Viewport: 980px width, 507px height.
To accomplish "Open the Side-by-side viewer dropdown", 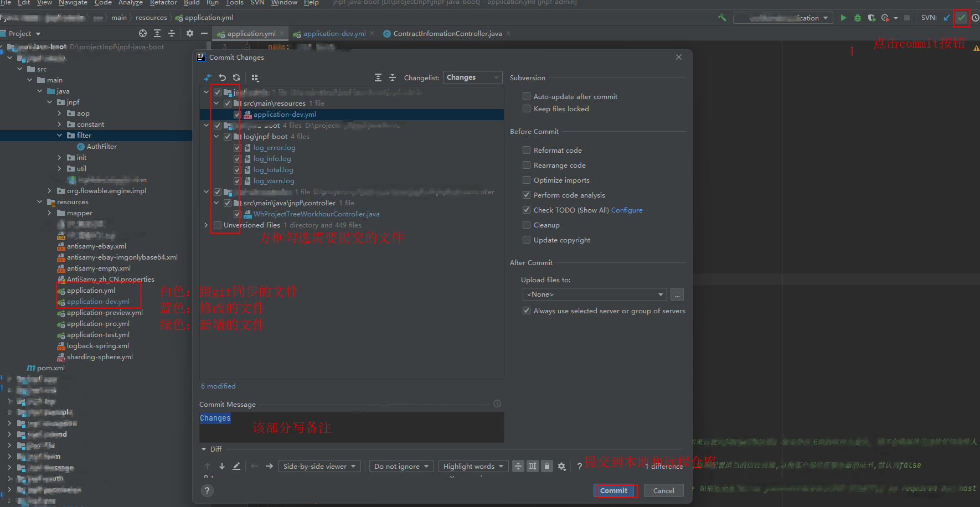I will tap(319, 467).
